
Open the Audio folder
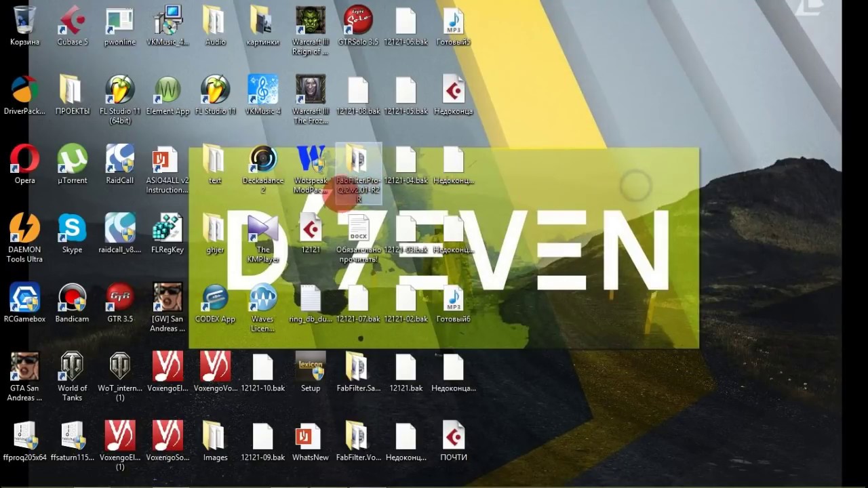tap(215, 26)
